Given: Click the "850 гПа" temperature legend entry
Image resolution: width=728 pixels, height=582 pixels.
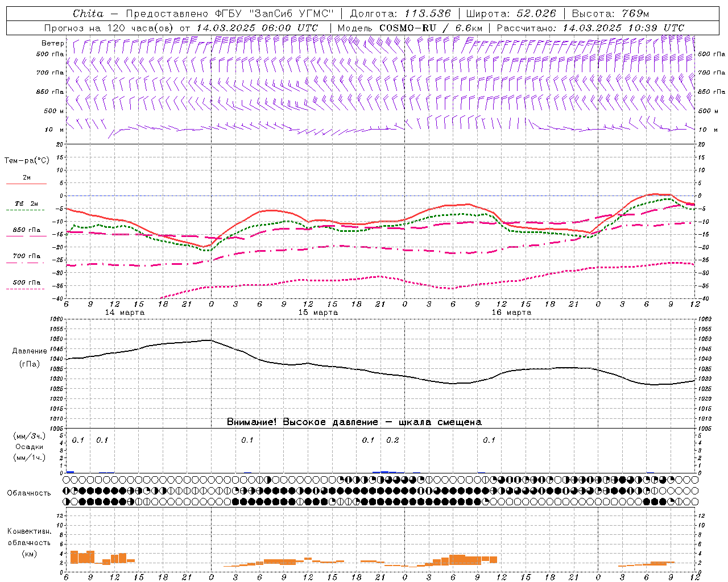Looking at the screenshot, I should point(27,230).
